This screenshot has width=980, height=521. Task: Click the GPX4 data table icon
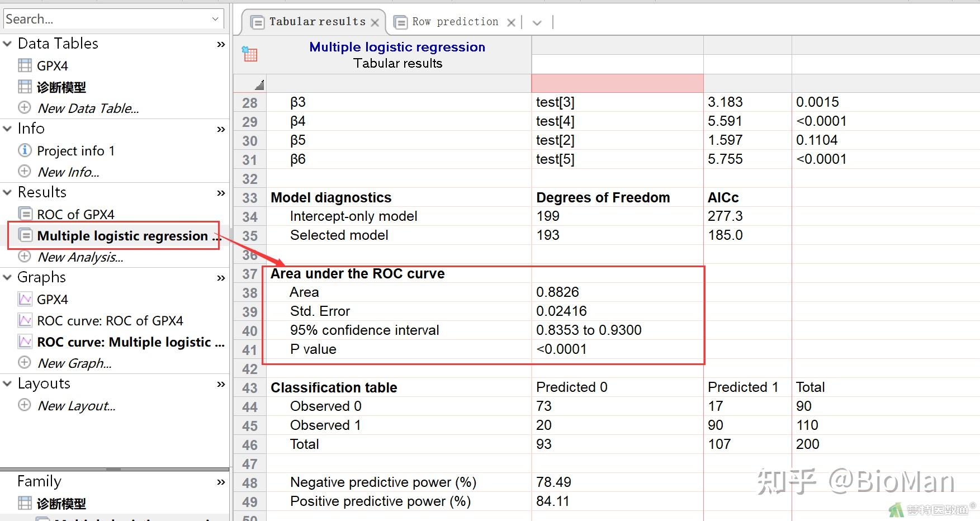point(25,65)
